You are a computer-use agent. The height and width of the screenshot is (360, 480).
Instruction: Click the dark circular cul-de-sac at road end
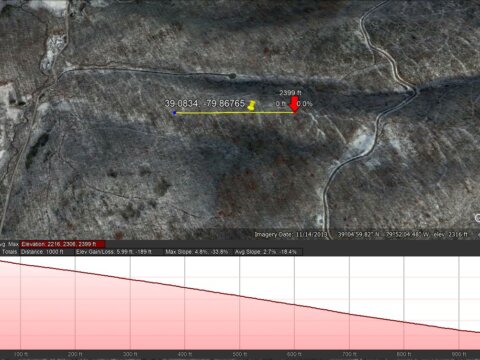pos(233,76)
